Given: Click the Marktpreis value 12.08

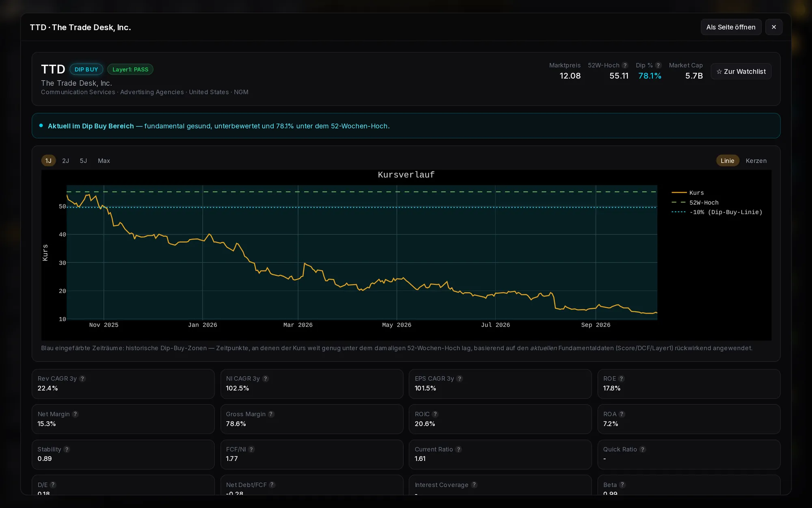Looking at the screenshot, I should (x=570, y=76).
